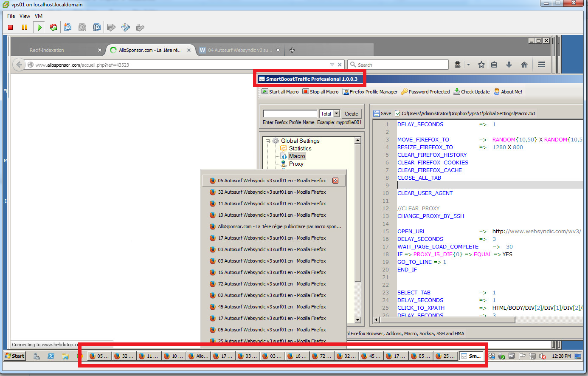The width and height of the screenshot is (588, 376).
Task: Open the Password Protected option
Action: (x=425, y=92)
